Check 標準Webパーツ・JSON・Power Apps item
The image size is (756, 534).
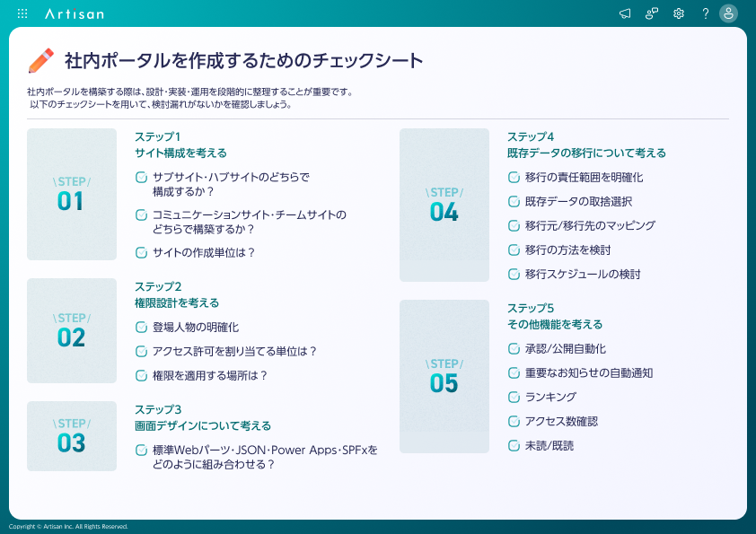point(141,451)
